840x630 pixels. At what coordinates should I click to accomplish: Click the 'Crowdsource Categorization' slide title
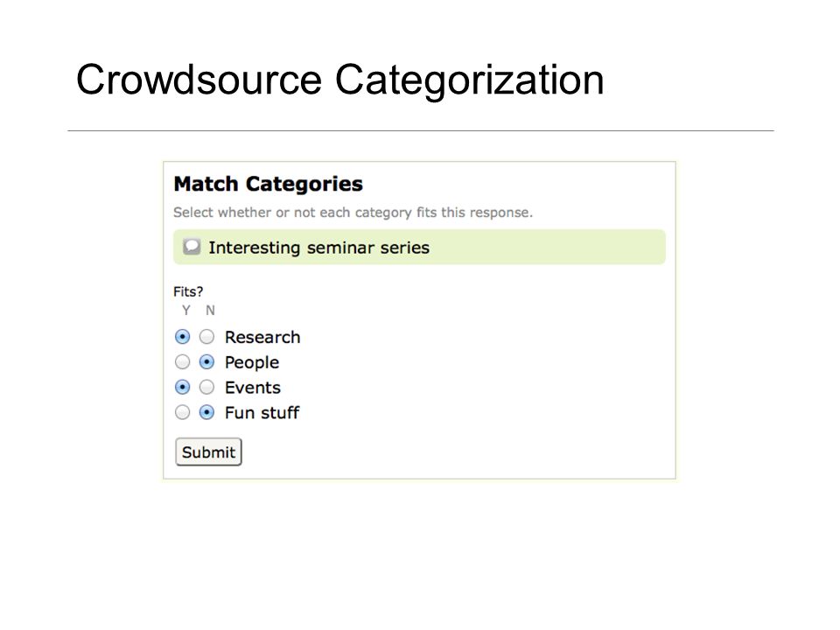(340, 80)
